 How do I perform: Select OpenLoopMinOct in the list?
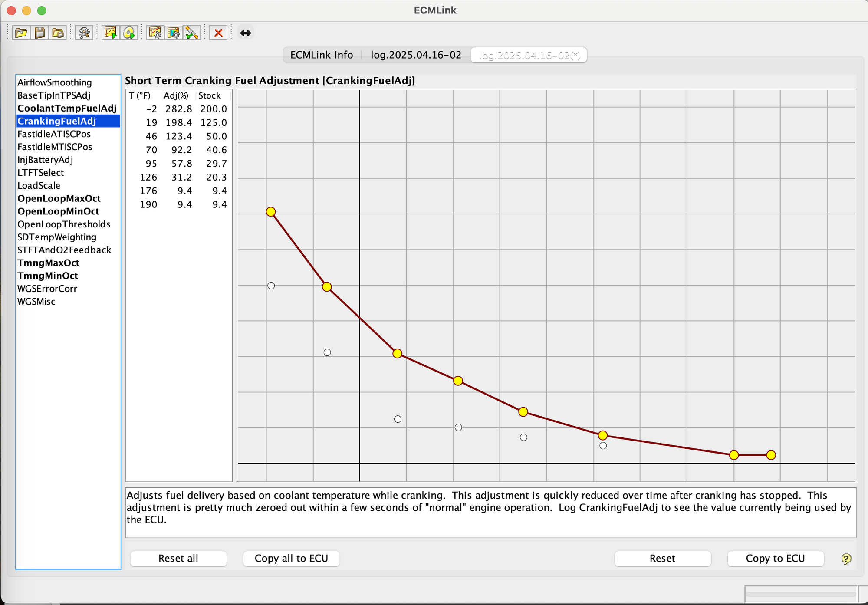68,211
